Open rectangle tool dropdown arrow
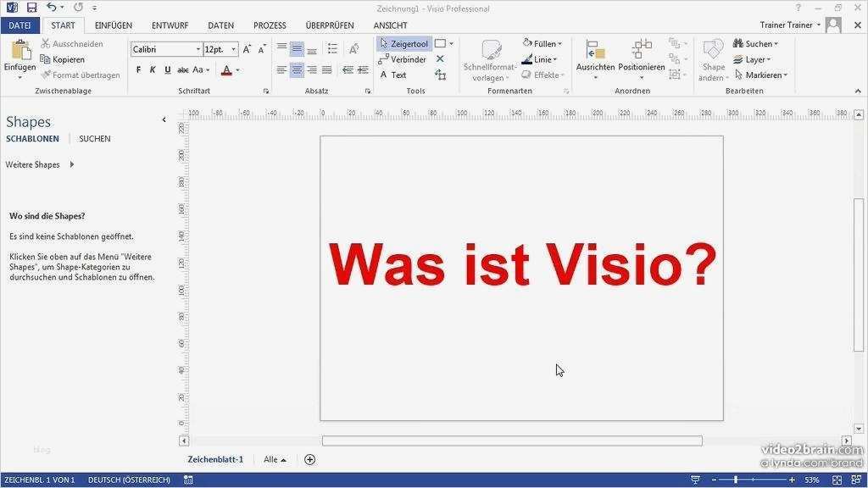 coord(451,43)
